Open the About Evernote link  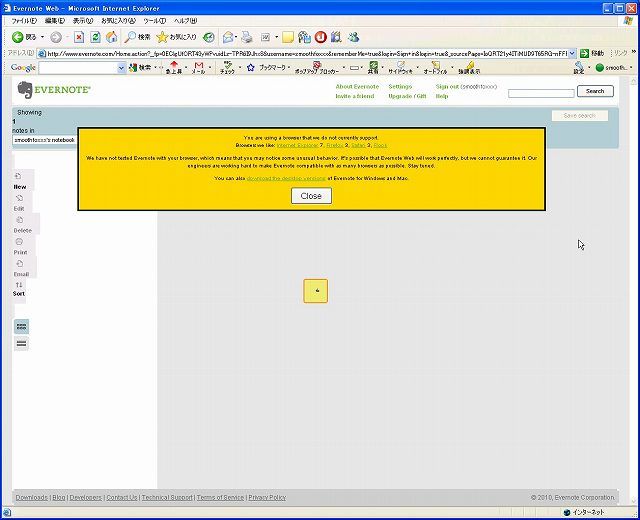357,87
